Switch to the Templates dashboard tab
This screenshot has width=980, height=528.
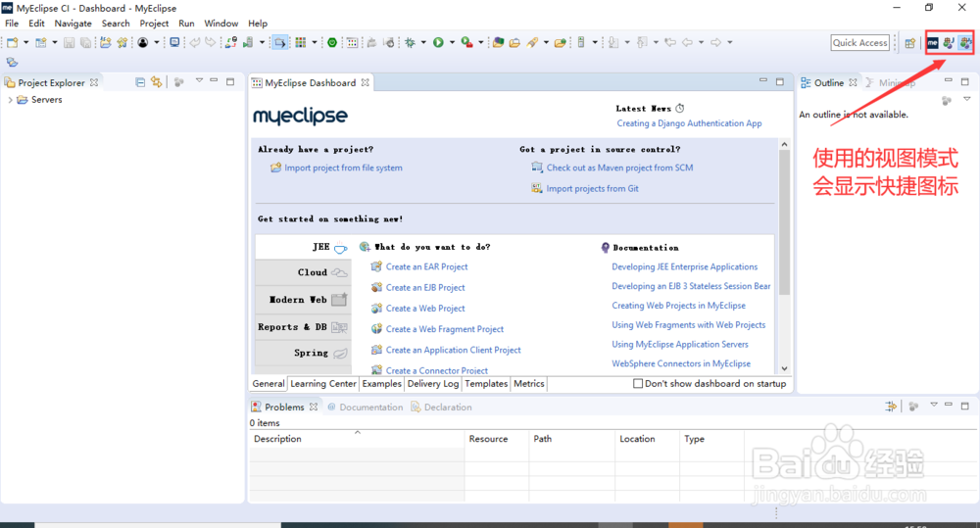click(x=486, y=384)
